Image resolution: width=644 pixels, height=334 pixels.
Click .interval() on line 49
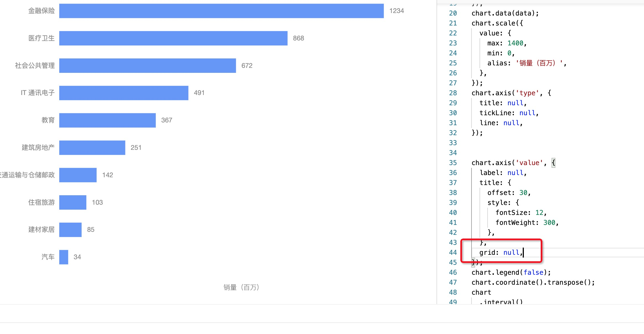pos(500,302)
